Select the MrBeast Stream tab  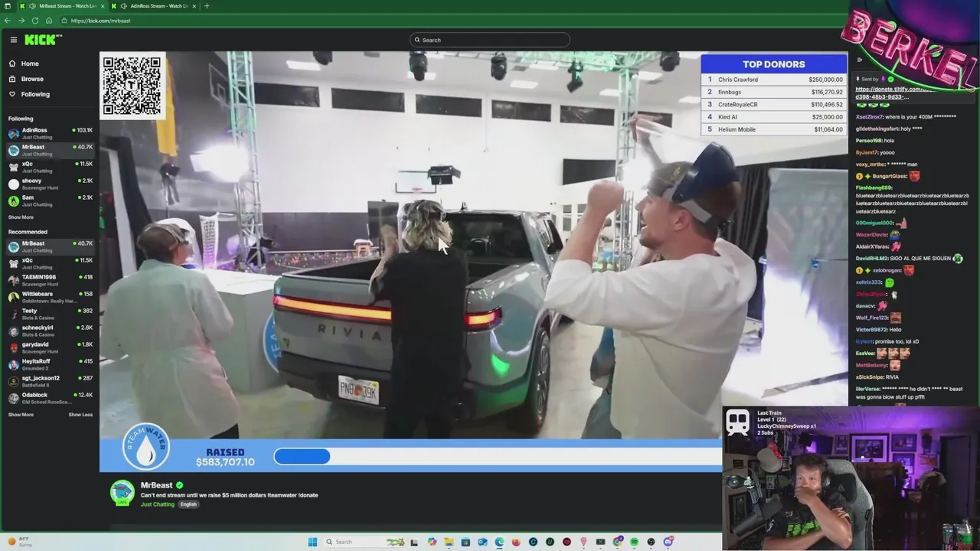coord(63,6)
